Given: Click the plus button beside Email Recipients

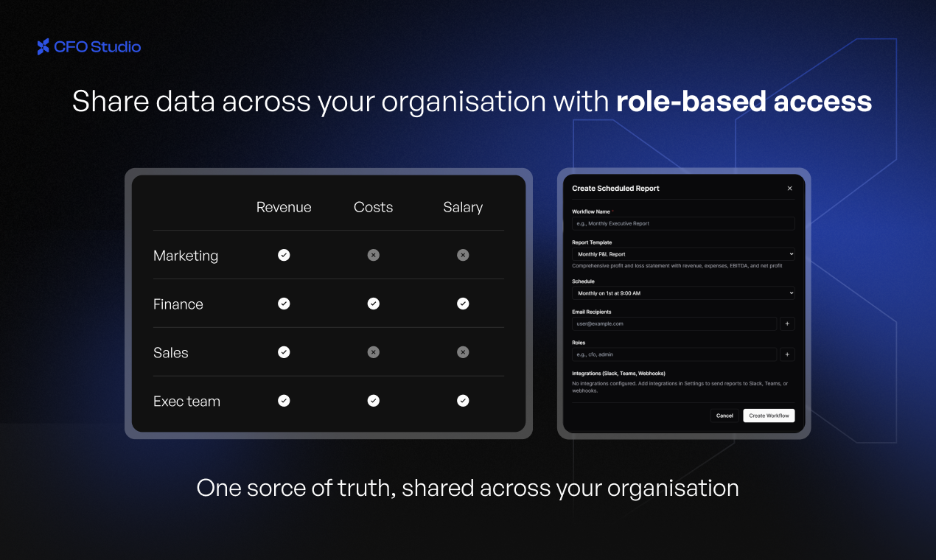Looking at the screenshot, I should pos(787,323).
